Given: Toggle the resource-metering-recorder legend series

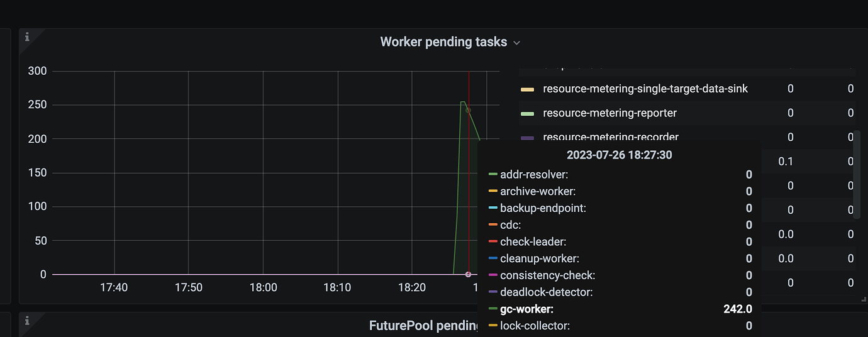Looking at the screenshot, I should tap(610, 137).
